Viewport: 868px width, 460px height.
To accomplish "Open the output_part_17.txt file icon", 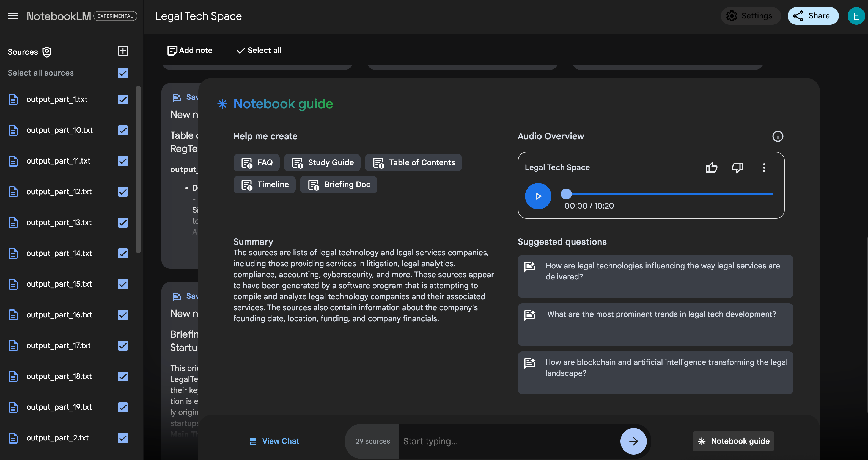I will tap(13, 345).
